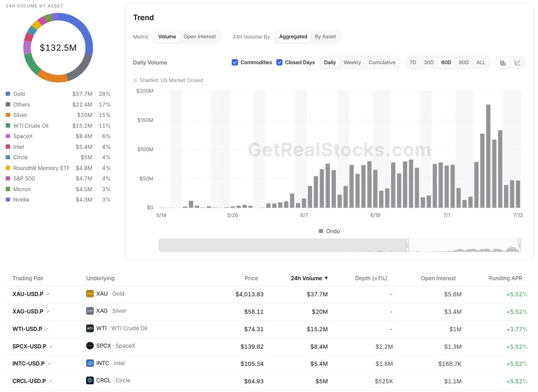Select the Open Interest metric tab

pos(200,37)
